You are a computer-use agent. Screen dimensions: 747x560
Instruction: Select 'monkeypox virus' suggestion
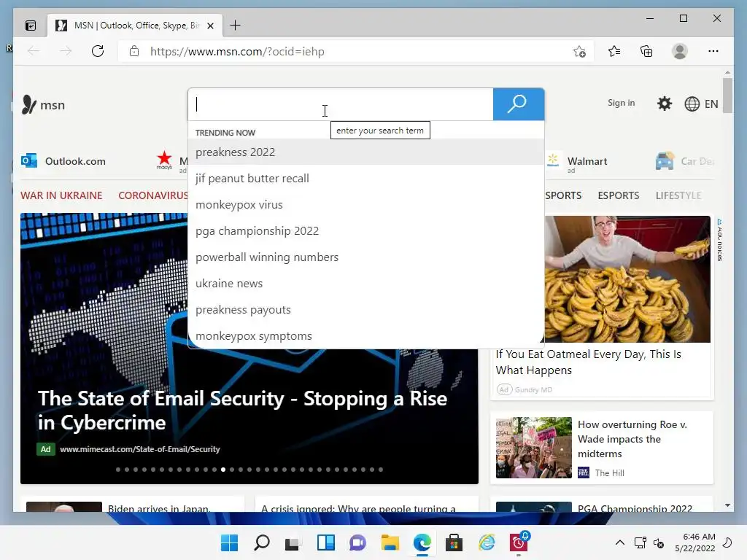click(x=366, y=204)
